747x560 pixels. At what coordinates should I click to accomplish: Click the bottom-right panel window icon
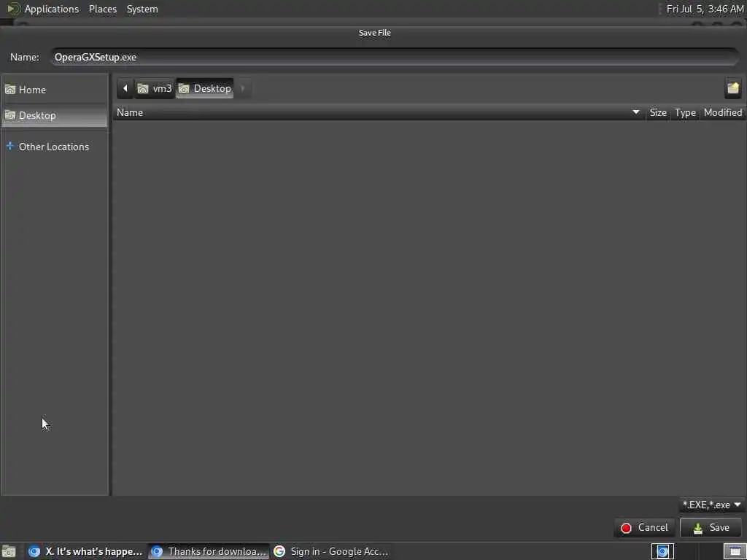click(x=735, y=551)
